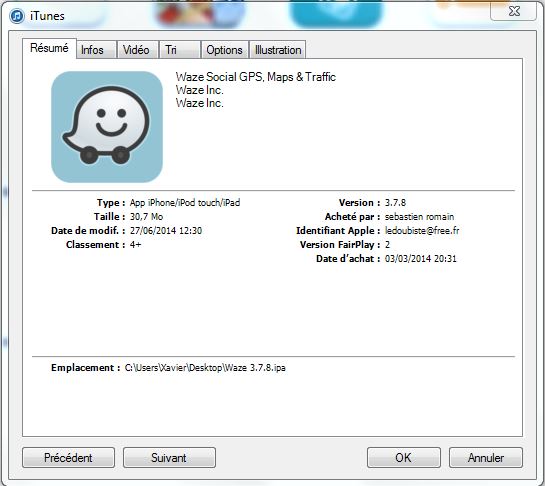Click the purchaser name sebastien romain
Viewport: 545px width, 486px height.
pyautogui.click(x=419, y=217)
